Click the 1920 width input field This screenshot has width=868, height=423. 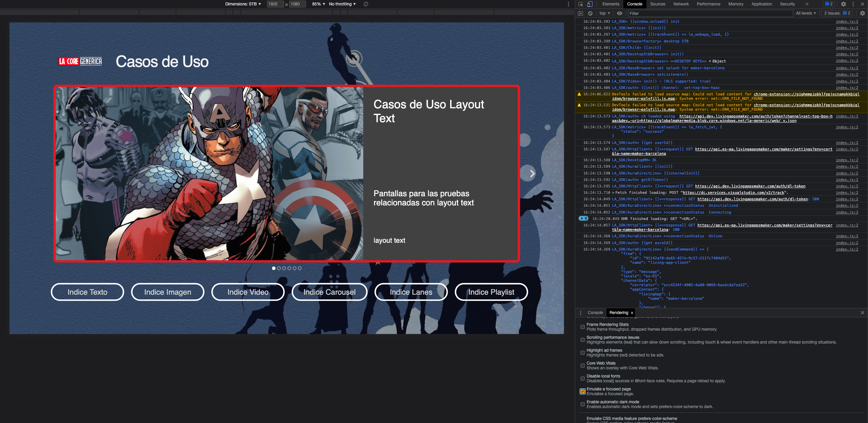(275, 4)
